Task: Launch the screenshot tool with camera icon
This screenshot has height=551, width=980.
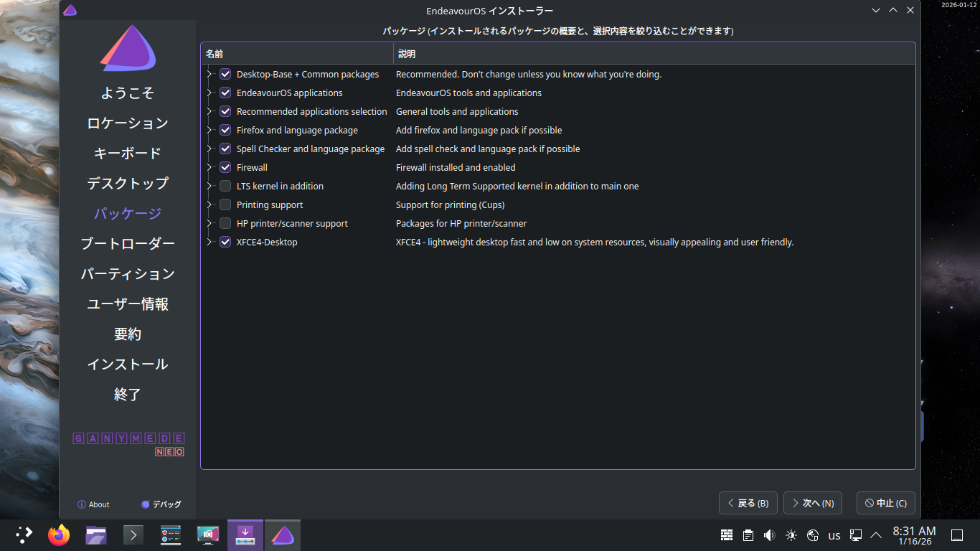Action: 208,535
